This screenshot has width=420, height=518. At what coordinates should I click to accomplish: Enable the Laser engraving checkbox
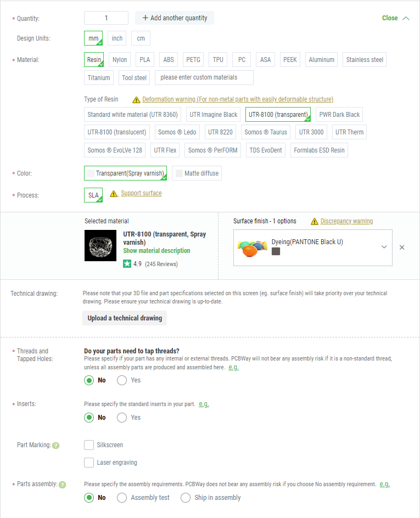click(x=89, y=463)
